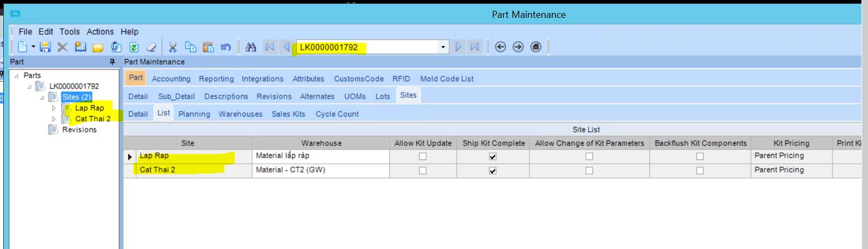Click the yellow sticky memo icon

[98, 48]
